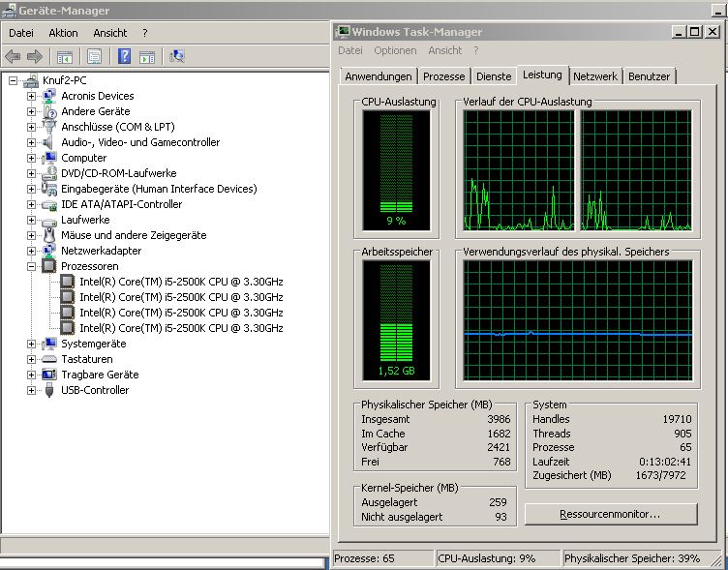The image size is (728, 570).
Task: Expand the Systemgeräte node
Action: tap(31, 344)
